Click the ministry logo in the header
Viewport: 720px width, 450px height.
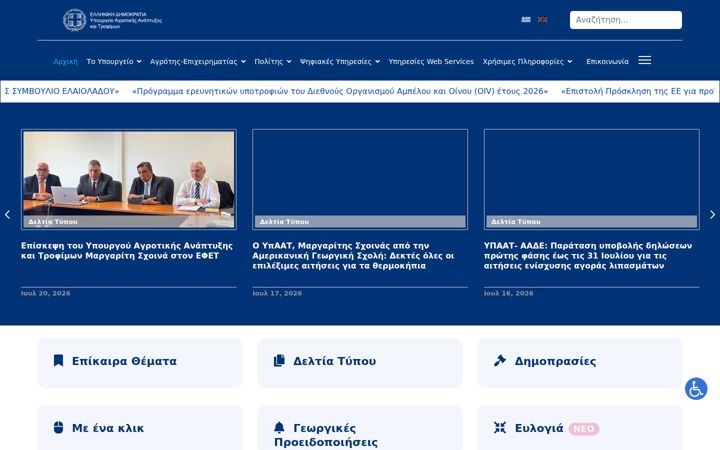(112, 20)
